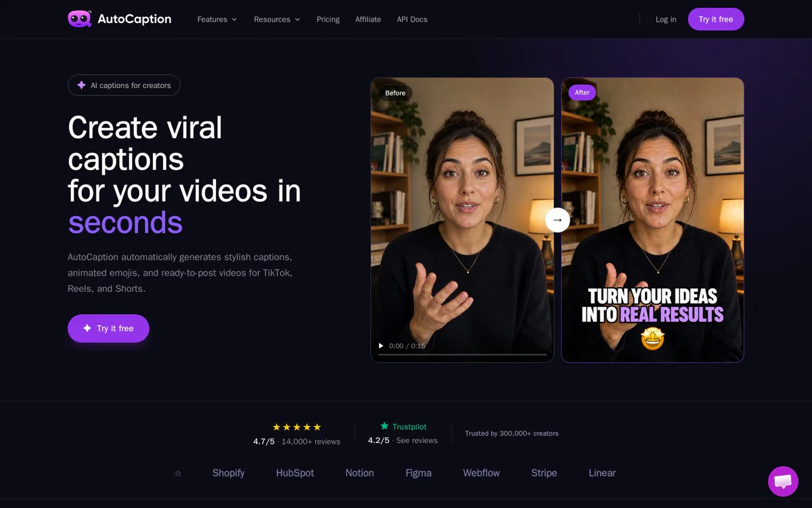Click the Before video thumbnail
812x508 pixels.
462,220
